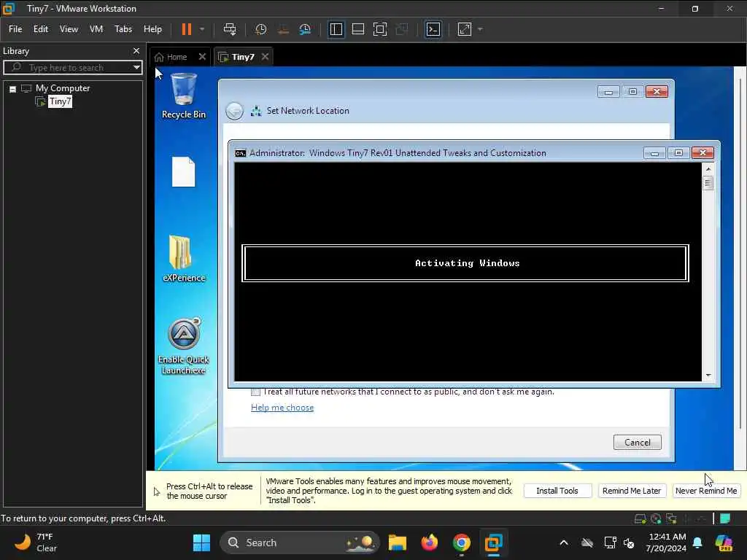
Task: Open Firefox from the taskbar
Action: click(x=430, y=542)
